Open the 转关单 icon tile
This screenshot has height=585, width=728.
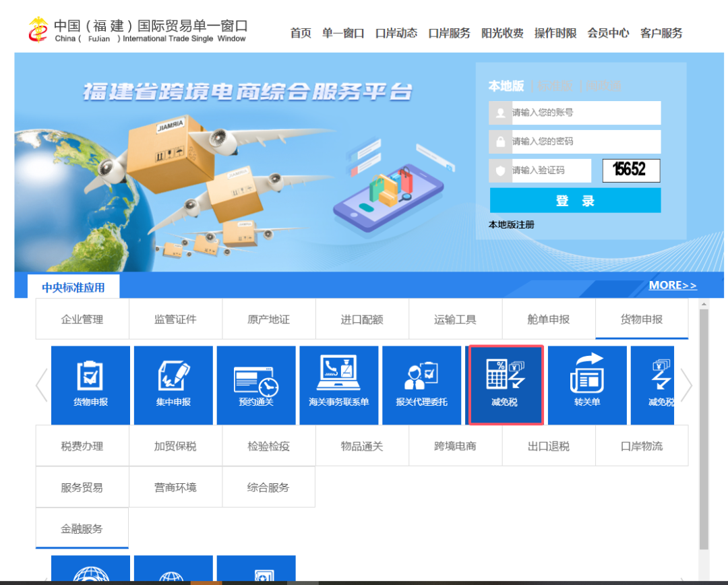(x=587, y=385)
